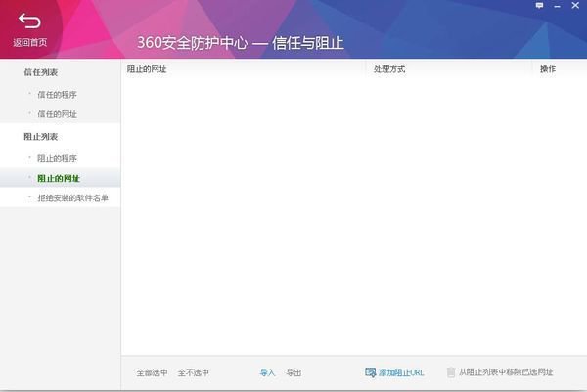Image resolution: width=587 pixels, height=392 pixels.
Task: Open 拒绝安装的软件名单 list
Action: coord(72,198)
